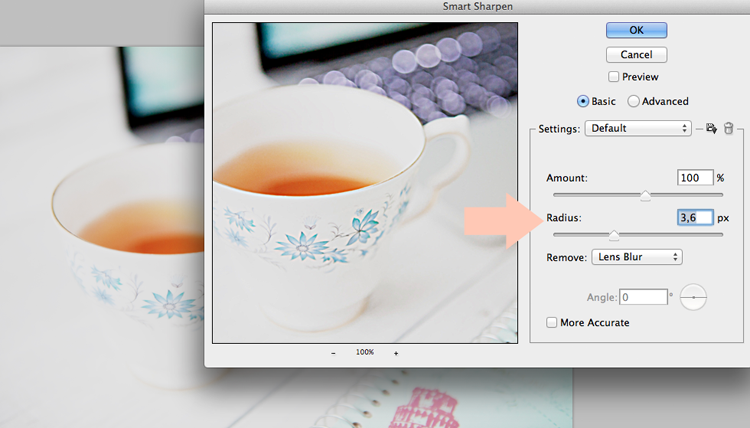This screenshot has width=750, height=428.
Task: Click the Smart Sharpen title bar
Action: pyautogui.click(x=477, y=6)
